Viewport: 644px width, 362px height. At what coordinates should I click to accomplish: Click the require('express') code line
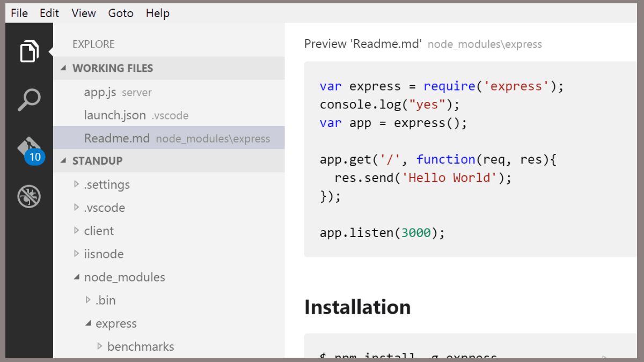point(442,86)
